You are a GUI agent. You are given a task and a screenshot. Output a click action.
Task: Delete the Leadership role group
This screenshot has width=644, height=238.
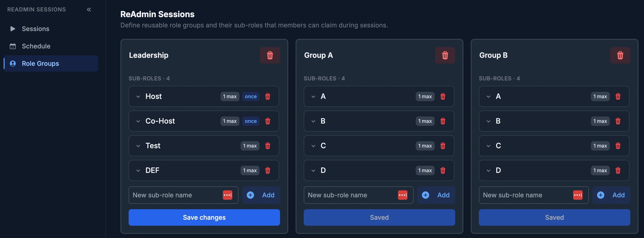pyautogui.click(x=270, y=55)
